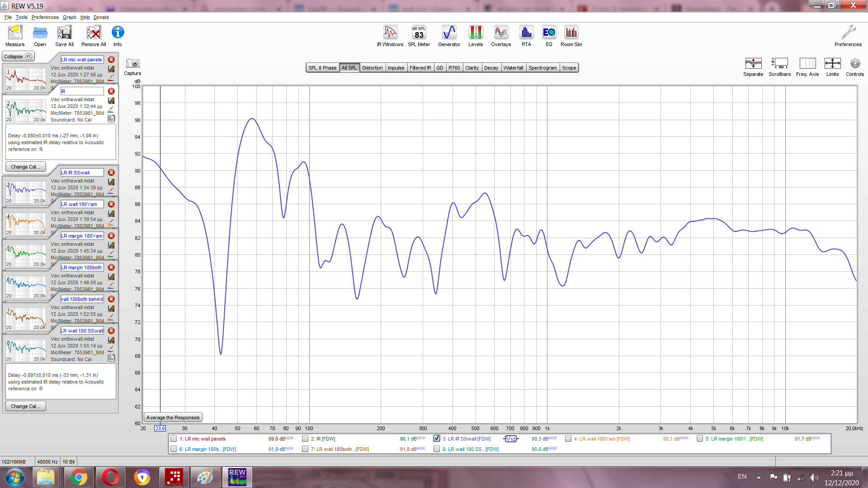868x488 pixels.
Task: Enable trace 6: LR margin 180b
Action: pyautogui.click(x=174, y=449)
